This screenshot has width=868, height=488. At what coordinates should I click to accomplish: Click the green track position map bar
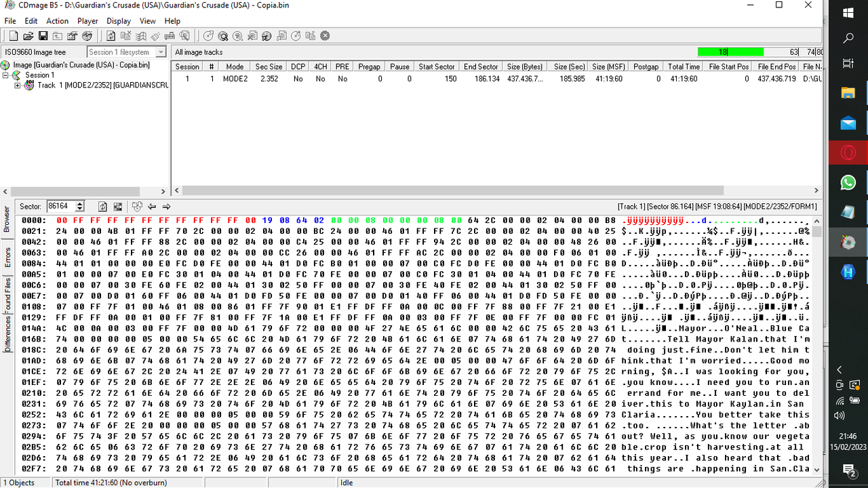pyautogui.click(x=730, y=52)
